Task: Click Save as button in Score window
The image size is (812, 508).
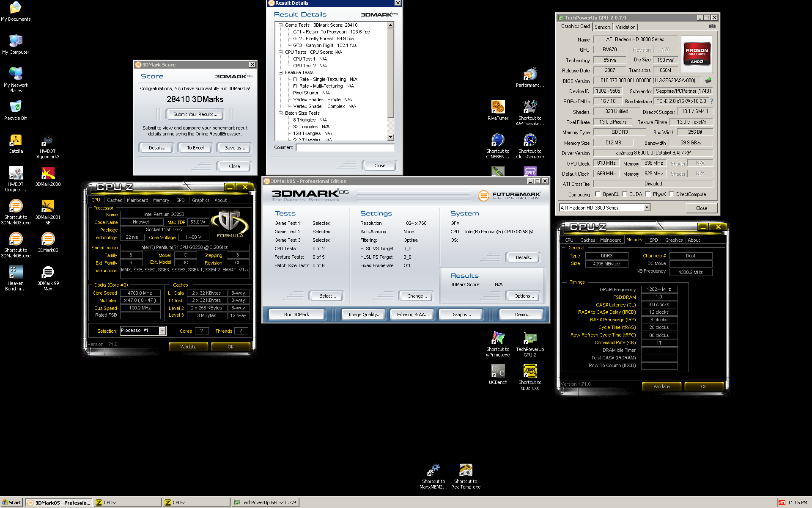Action: coord(235,148)
